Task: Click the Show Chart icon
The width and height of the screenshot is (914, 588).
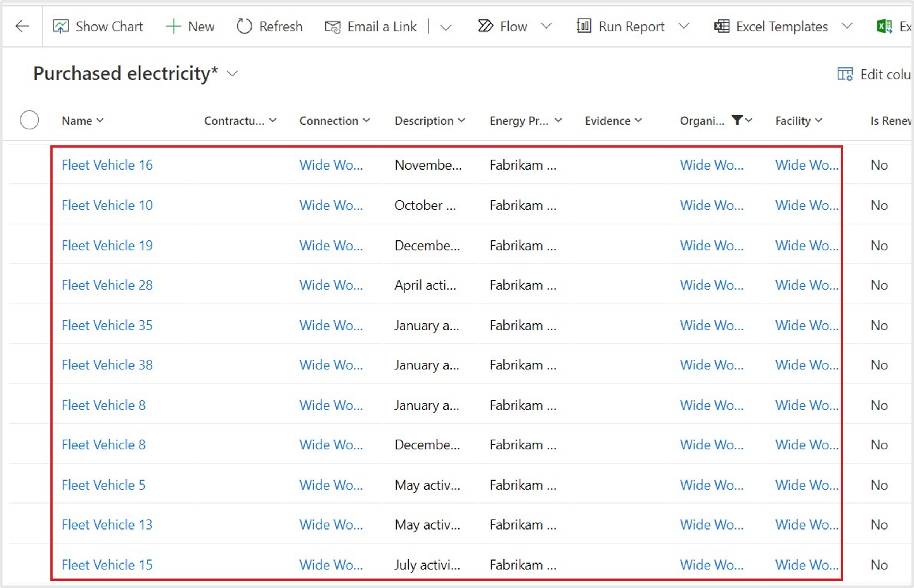Action: pyautogui.click(x=61, y=26)
